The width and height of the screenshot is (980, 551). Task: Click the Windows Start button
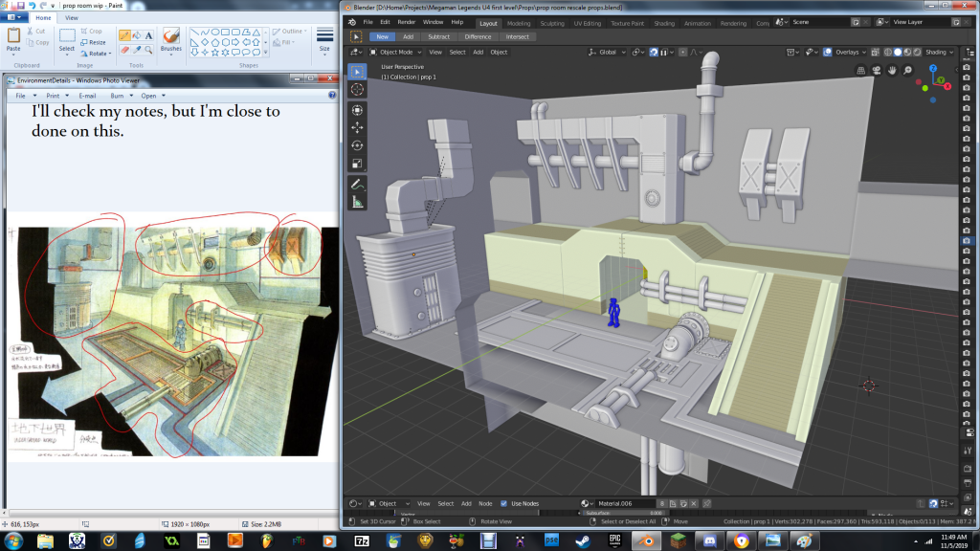[x=13, y=540]
